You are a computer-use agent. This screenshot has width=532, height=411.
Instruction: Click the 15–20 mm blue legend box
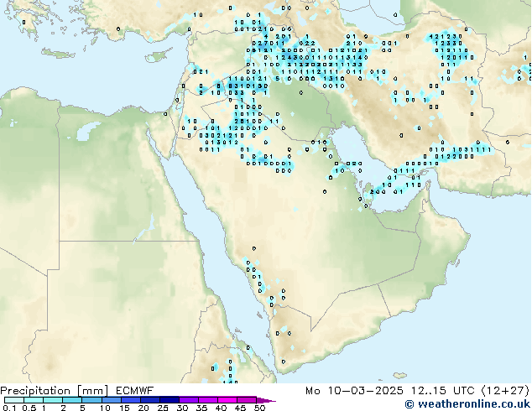(130, 400)
